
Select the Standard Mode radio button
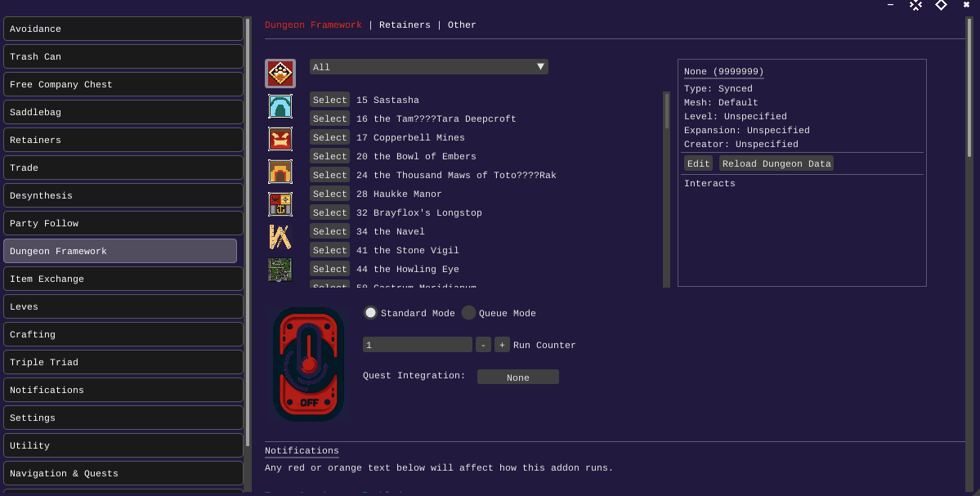click(371, 313)
